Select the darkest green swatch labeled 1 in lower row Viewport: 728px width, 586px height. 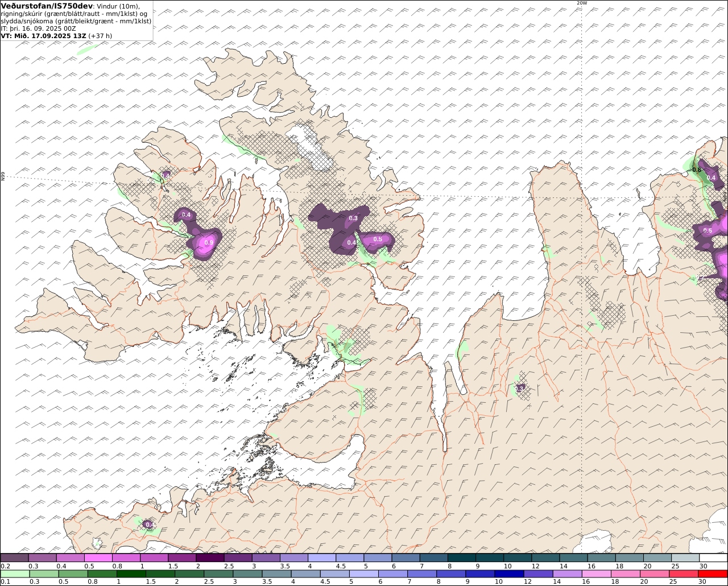[131, 573]
